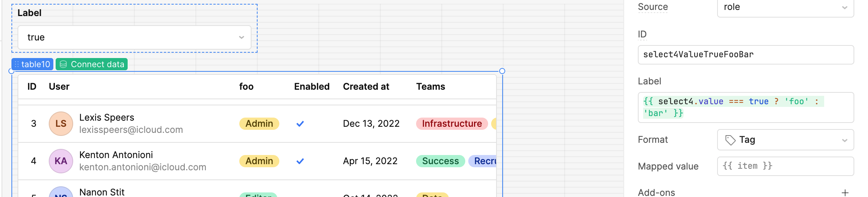Viewport: 868px width, 197px height.
Task: Click the plus icon beside Add-ons
Action: point(845,193)
